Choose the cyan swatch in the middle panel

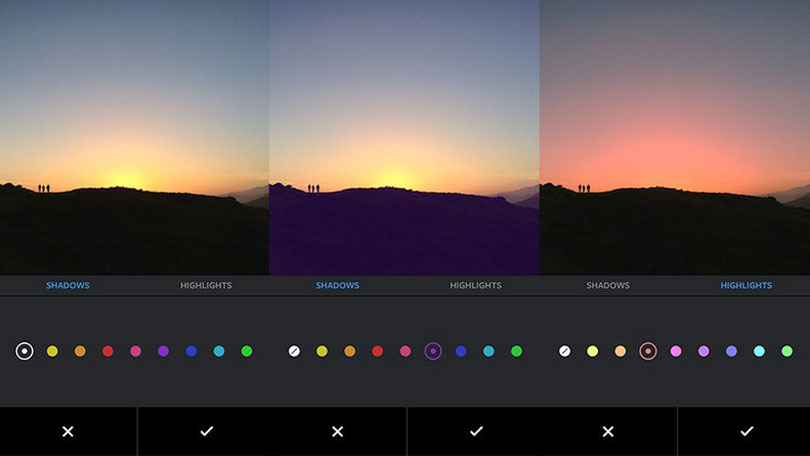click(x=489, y=351)
